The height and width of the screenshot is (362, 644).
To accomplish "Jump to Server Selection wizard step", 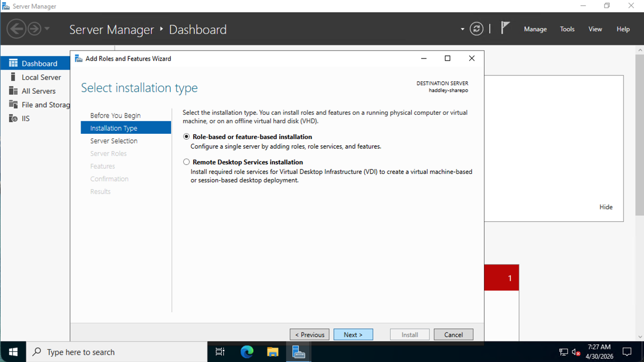I will (114, 141).
